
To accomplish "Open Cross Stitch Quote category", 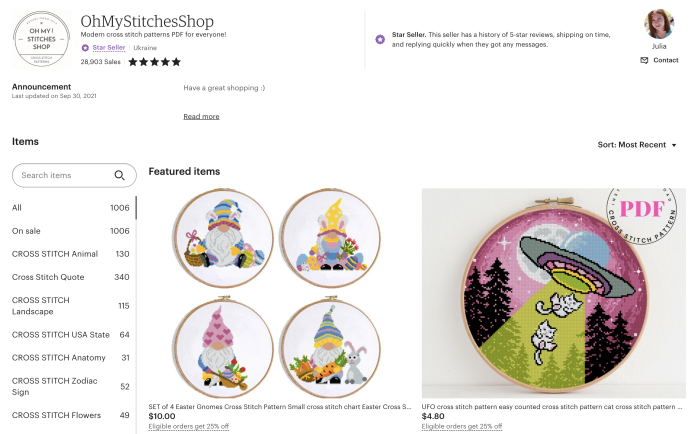I will tap(71, 277).
